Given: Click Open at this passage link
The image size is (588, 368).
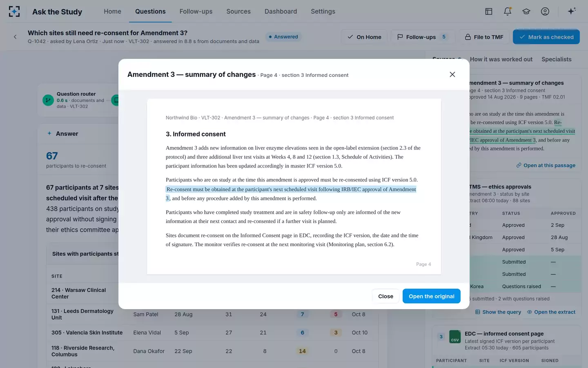Looking at the screenshot, I should click(546, 165).
